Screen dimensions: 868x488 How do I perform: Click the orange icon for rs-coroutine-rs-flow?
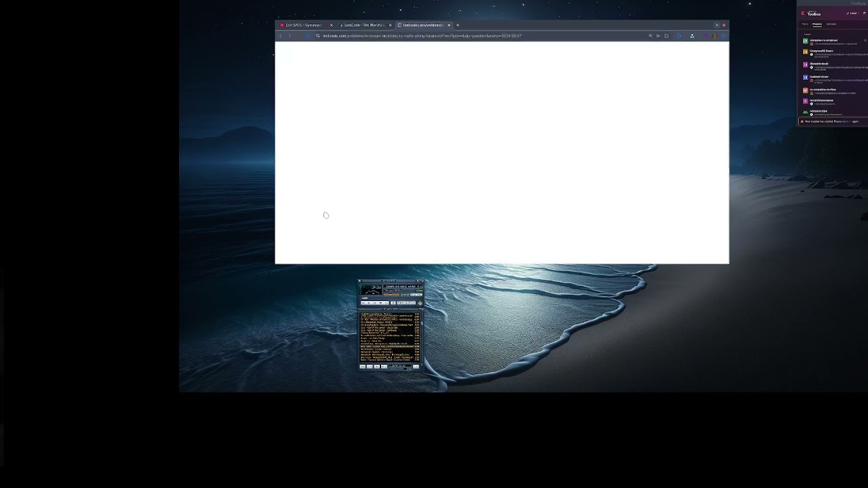pos(805,90)
